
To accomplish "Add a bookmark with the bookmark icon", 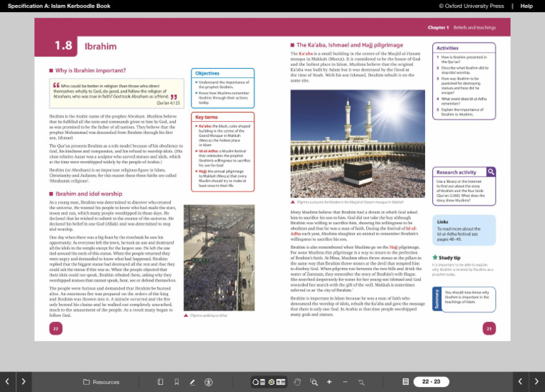I will (177, 382).
